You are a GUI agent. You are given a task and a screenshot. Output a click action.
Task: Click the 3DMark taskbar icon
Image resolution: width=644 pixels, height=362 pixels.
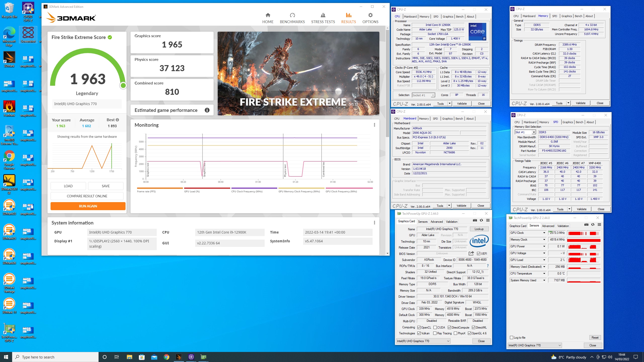[179, 357]
